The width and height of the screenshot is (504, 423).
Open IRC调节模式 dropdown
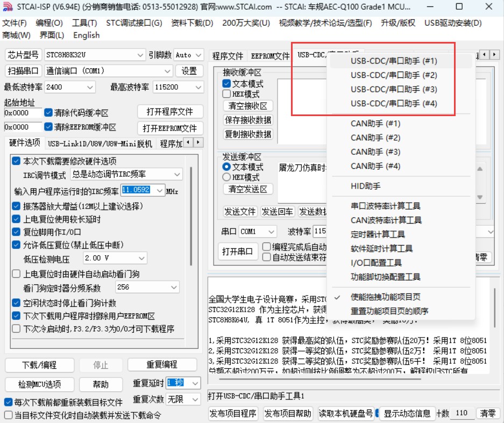126,174
